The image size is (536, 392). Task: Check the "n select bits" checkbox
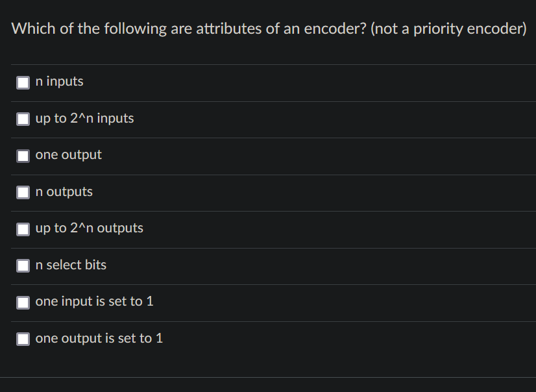tap(23, 265)
